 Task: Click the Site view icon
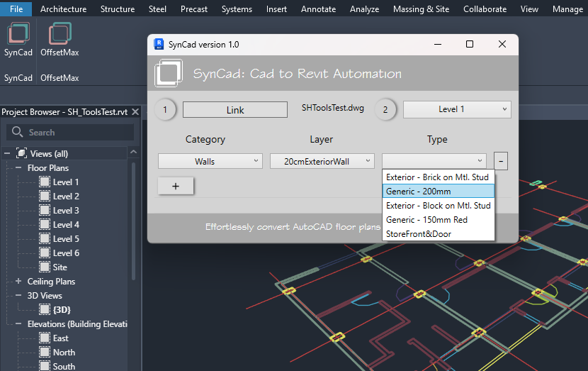(45, 267)
